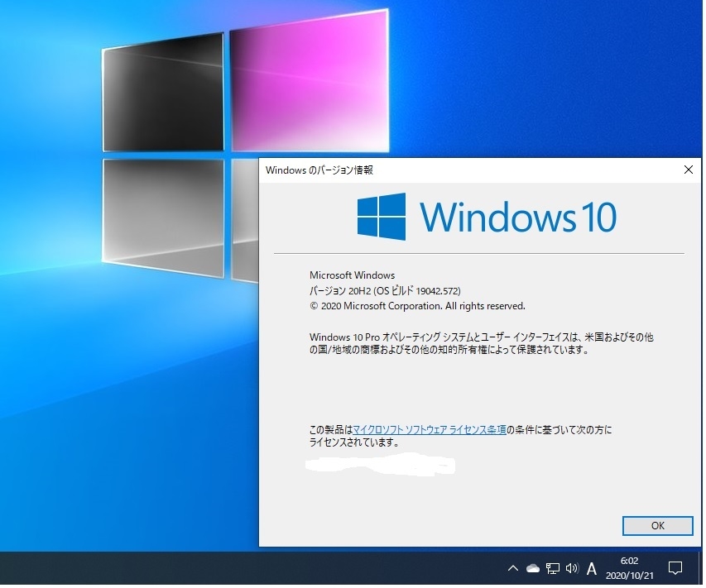The width and height of the screenshot is (706, 588).
Task: Click the version 20H2 build 19042.572 text
Action: coord(387,293)
